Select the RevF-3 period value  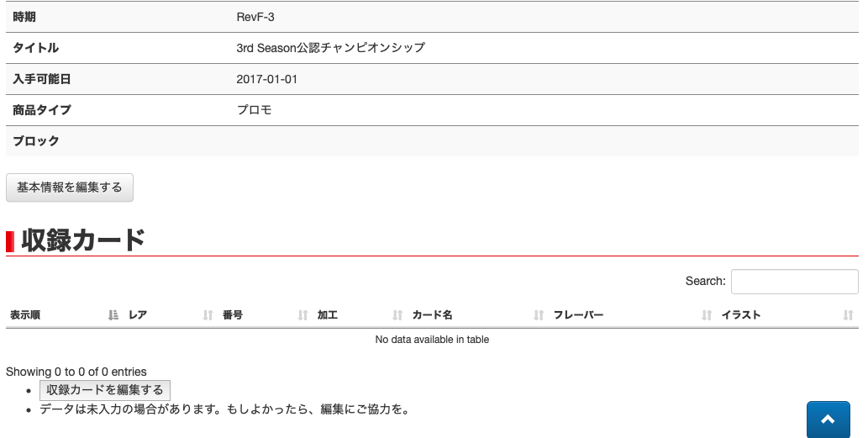pyautogui.click(x=255, y=17)
